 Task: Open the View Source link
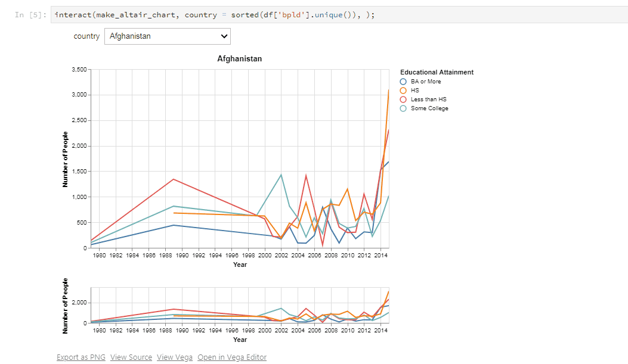pyautogui.click(x=131, y=357)
